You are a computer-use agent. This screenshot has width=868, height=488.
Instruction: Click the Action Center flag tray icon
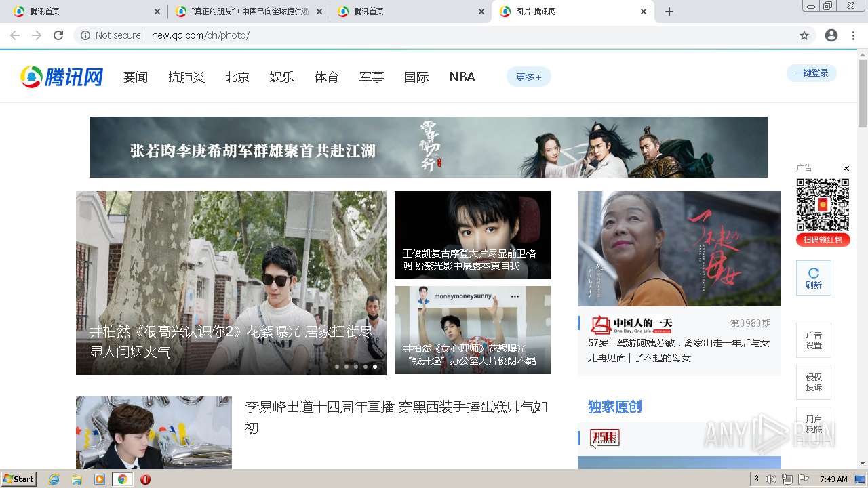pos(804,479)
